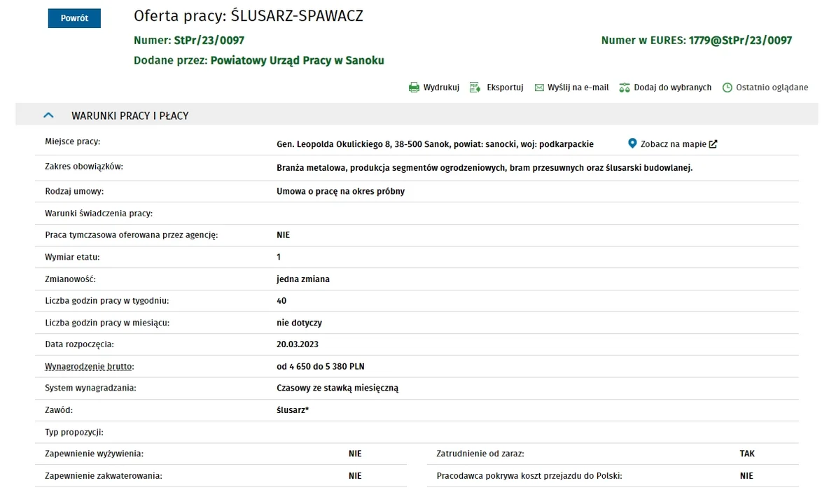Click the Liczba godzin pracy w miesiącu label
The width and height of the screenshot is (836, 504).
(107, 323)
